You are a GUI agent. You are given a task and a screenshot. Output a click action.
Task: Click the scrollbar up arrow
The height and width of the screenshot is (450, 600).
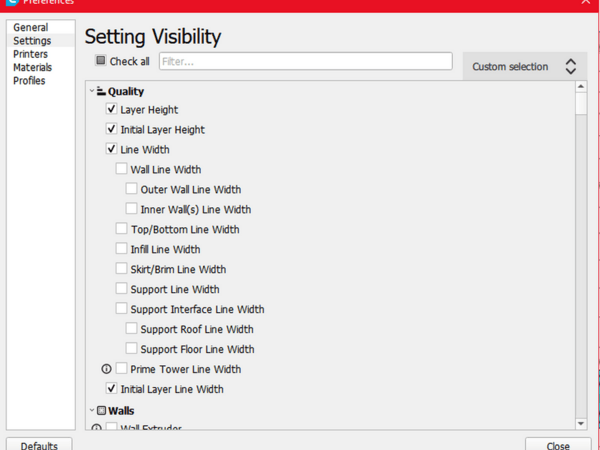(581, 89)
